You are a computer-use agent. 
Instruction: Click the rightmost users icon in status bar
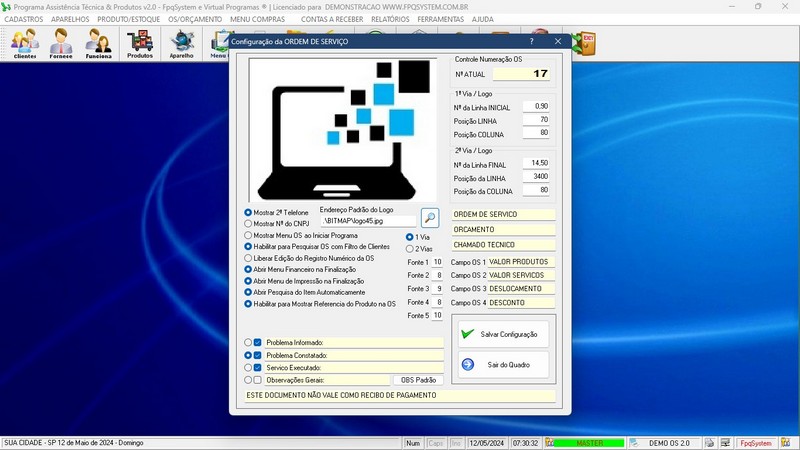click(786, 443)
